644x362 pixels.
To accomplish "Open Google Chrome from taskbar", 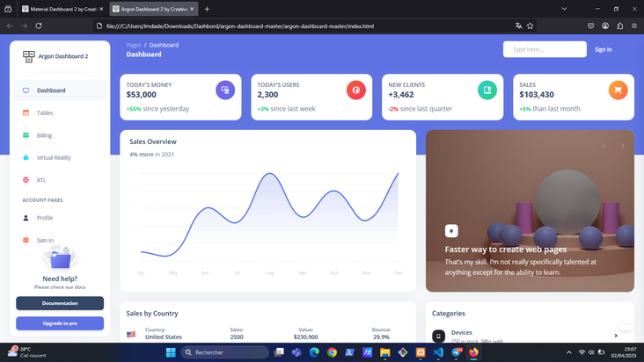I will pyautogui.click(x=332, y=352).
